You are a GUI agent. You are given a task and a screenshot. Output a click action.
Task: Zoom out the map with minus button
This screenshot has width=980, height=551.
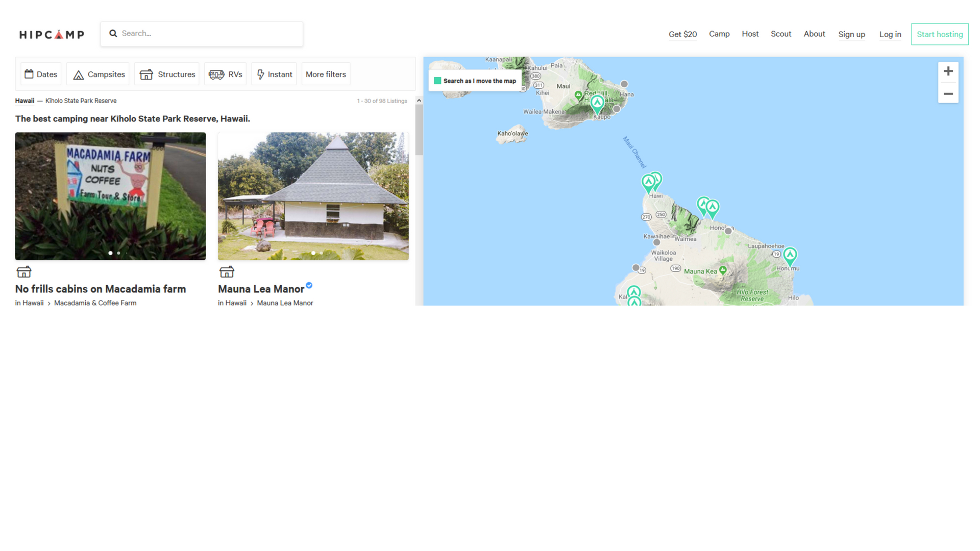click(x=948, y=93)
